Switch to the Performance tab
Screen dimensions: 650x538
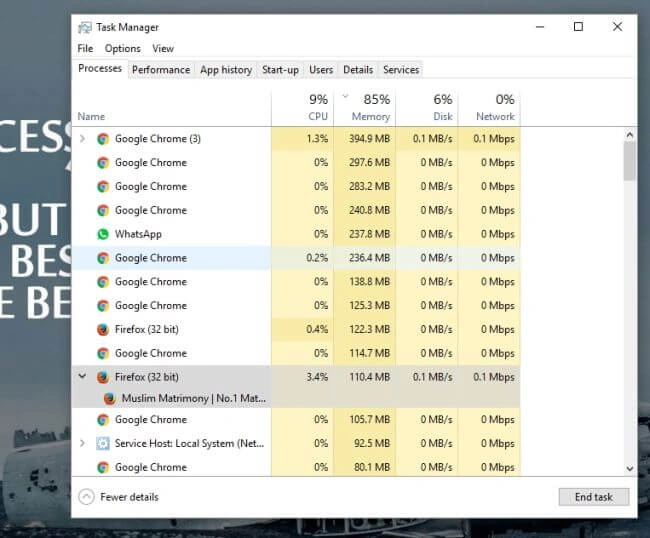pyautogui.click(x=161, y=70)
